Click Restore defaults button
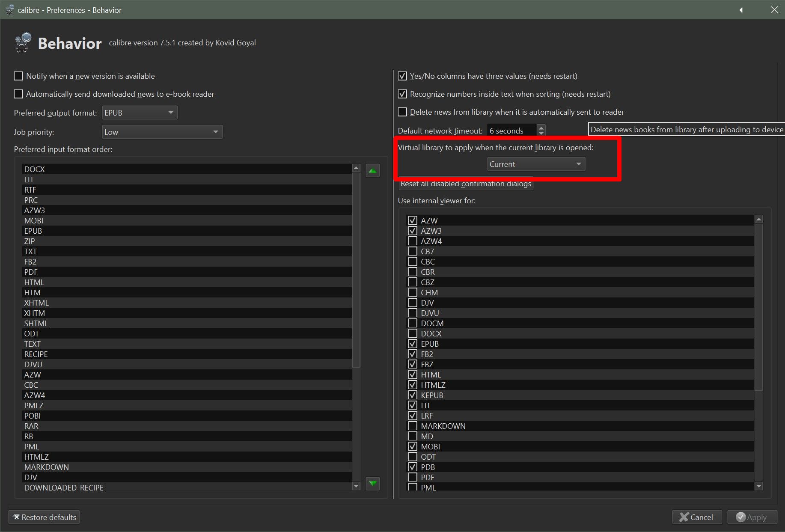Image resolution: width=785 pixels, height=532 pixels. click(x=44, y=517)
